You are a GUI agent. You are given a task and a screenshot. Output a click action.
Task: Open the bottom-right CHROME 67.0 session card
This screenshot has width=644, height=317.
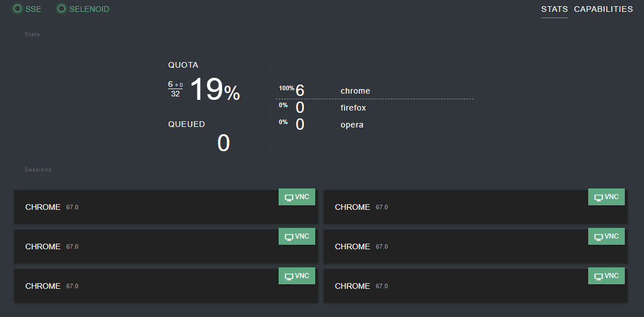(475, 286)
